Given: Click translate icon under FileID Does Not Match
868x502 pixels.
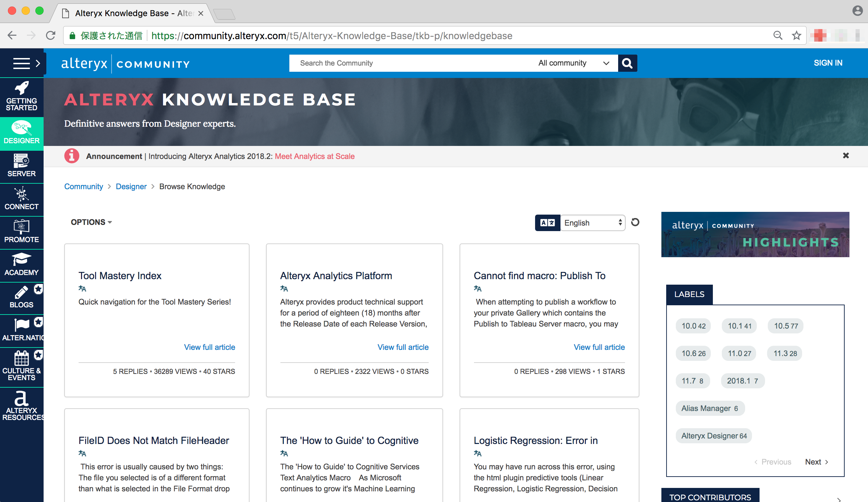Looking at the screenshot, I should point(82,454).
